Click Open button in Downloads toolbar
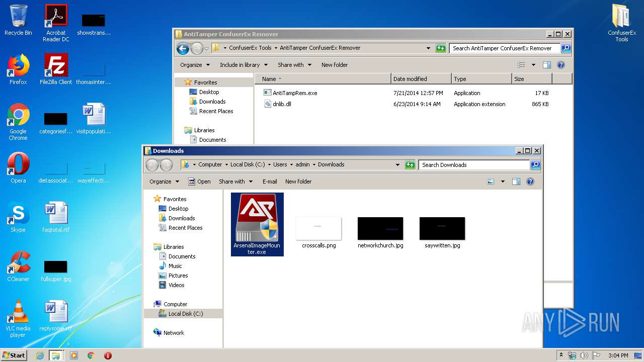 [x=199, y=182]
